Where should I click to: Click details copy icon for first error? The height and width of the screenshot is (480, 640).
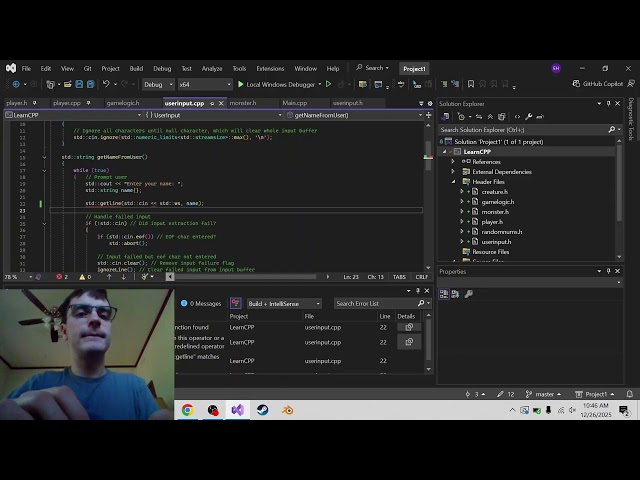[409, 327]
